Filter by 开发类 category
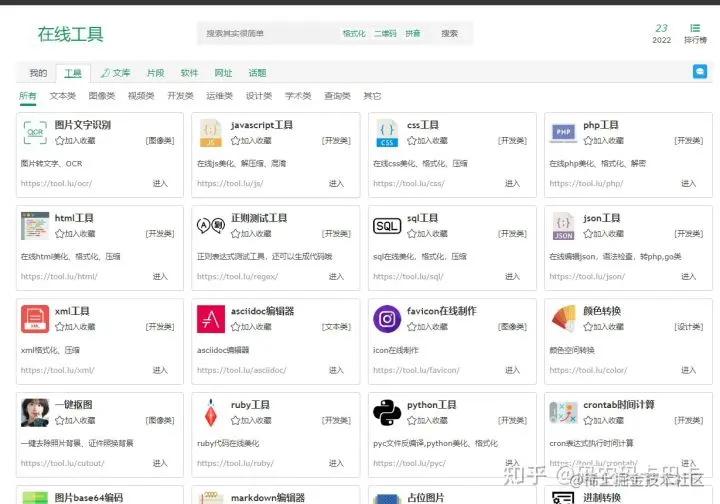720x504 pixels. tap(180, 96)
